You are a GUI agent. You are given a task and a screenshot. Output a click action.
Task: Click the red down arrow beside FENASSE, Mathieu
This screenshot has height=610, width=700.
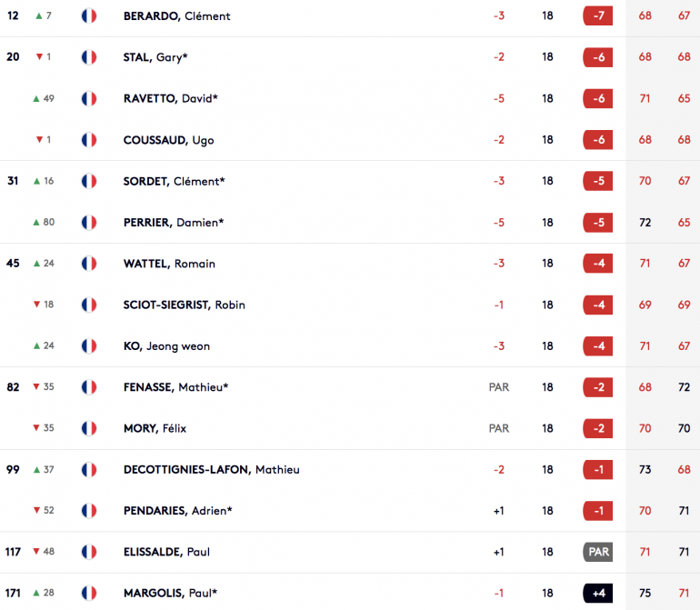click(36, 386)
